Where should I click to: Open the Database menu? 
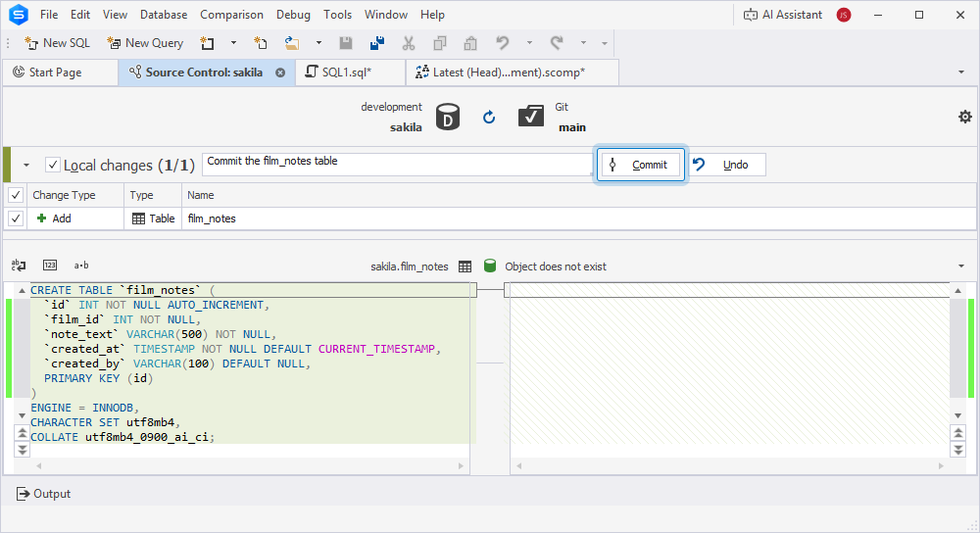click(164, 15)
